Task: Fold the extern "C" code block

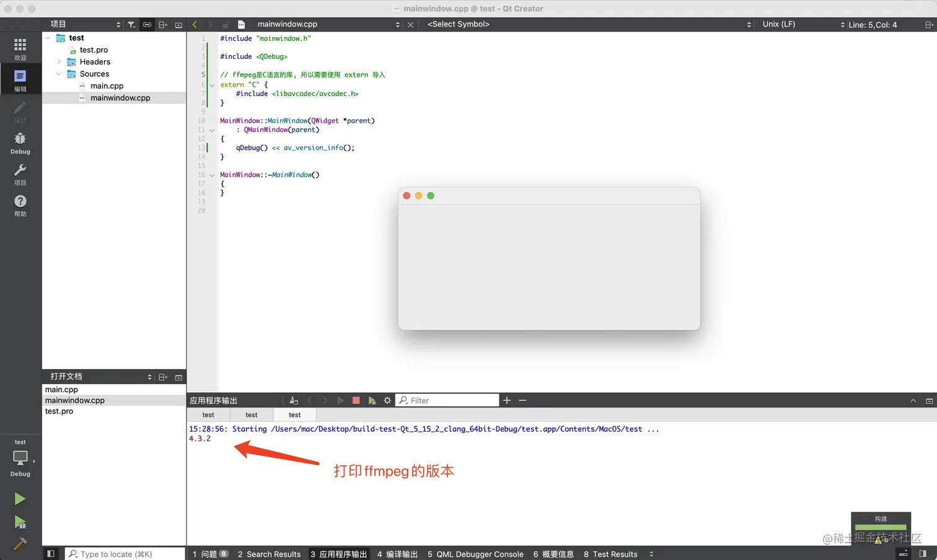Action: [212, 85]
